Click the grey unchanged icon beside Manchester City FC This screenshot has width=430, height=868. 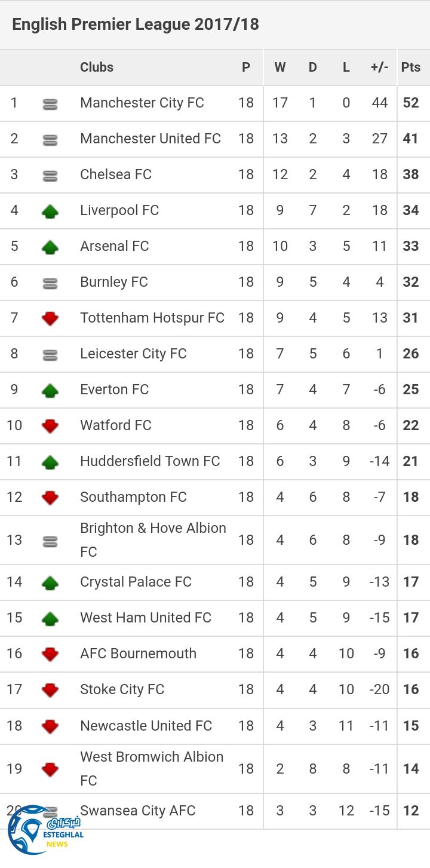[x=50, y=105]
